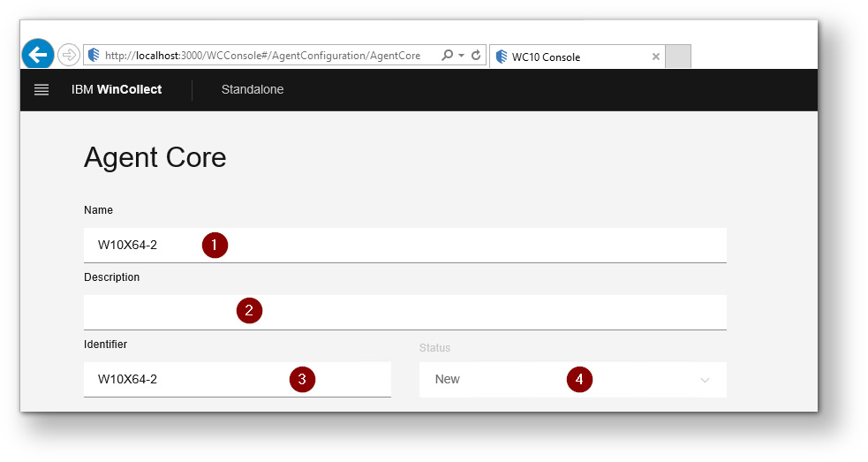Image resolution: width=868 pixels, height=462 pixels.
Task: Click the shield favicon on WC10 Console tab
Action: pos(502,57)
